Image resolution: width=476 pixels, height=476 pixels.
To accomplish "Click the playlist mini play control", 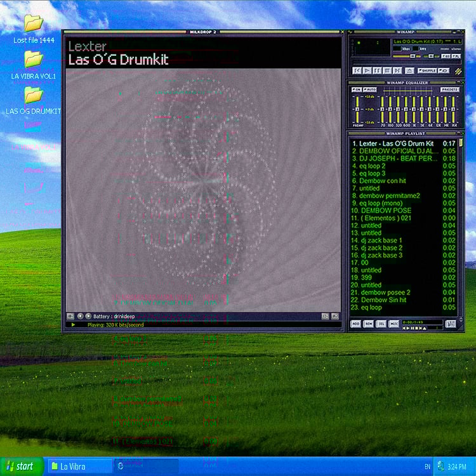I will click(408, 328).
